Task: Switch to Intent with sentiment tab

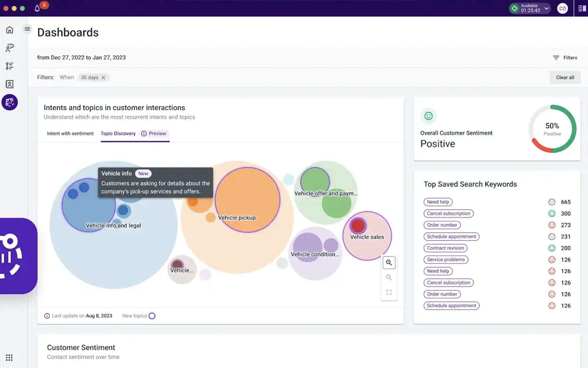Action: coord(70,134)
